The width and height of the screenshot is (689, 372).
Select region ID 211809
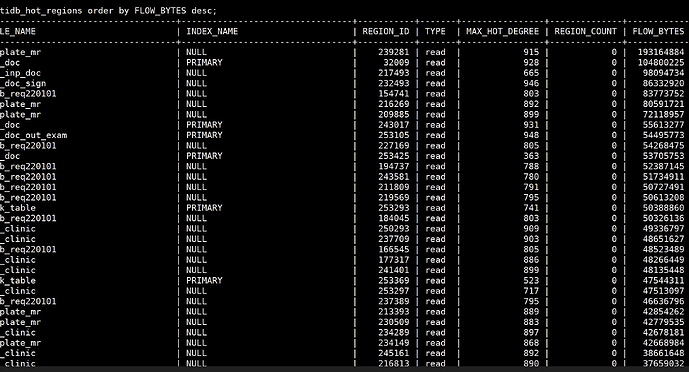(394, 188)
